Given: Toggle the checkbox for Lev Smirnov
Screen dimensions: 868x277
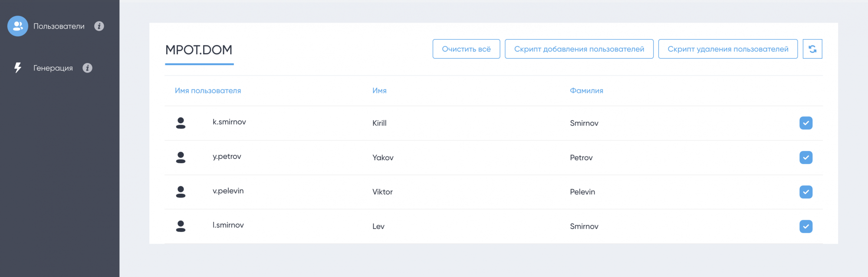Looking at the screenshot, I should click(806, 226).
